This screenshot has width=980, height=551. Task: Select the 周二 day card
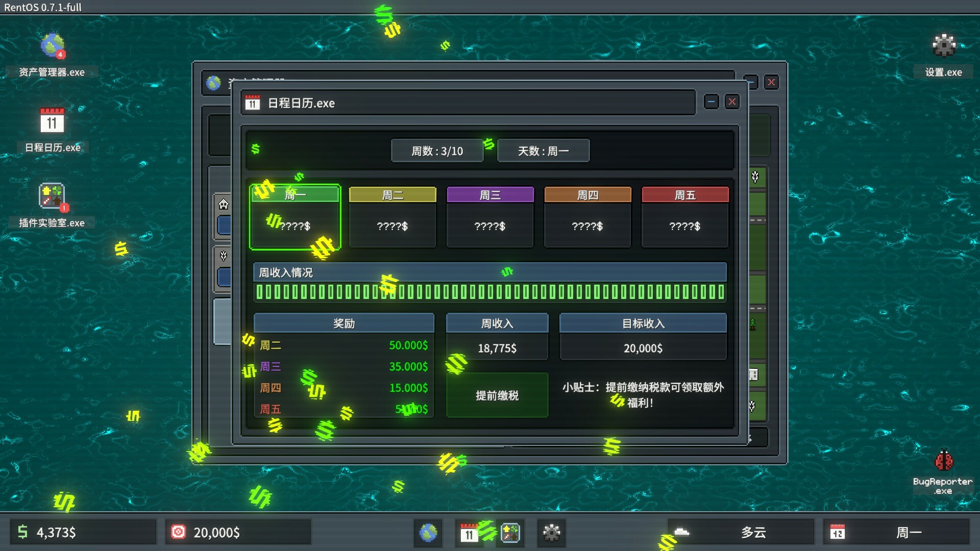click(x=392, y=217)
